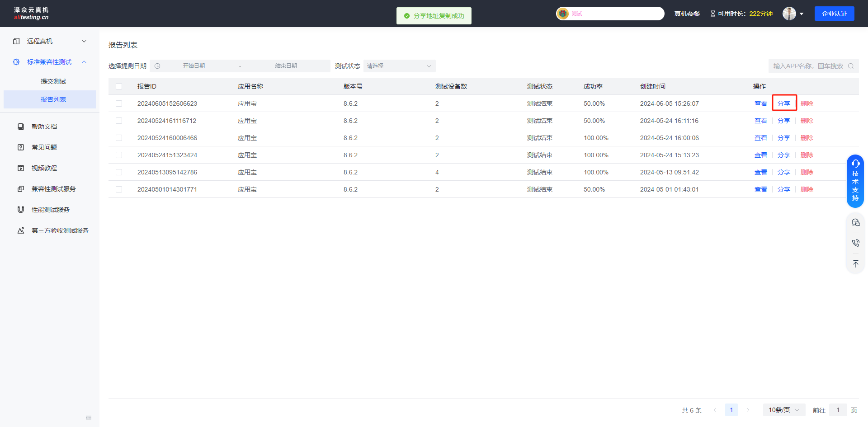Click 删除 for report 20240501014301771
Screen dimensions: 868x427
click(807, 189)
